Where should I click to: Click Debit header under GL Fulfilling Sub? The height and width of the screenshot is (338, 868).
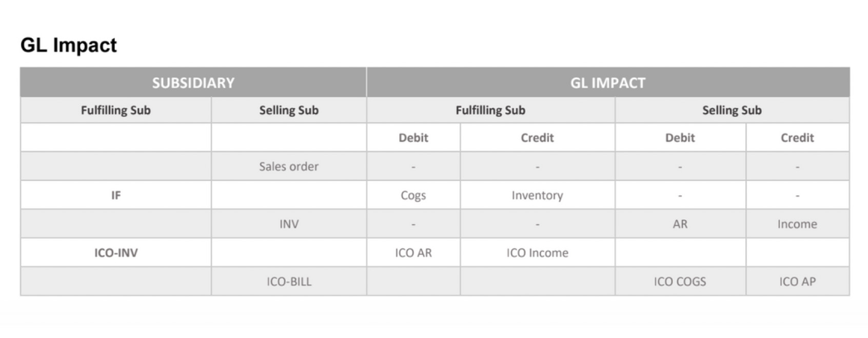[x=413, y=138]
